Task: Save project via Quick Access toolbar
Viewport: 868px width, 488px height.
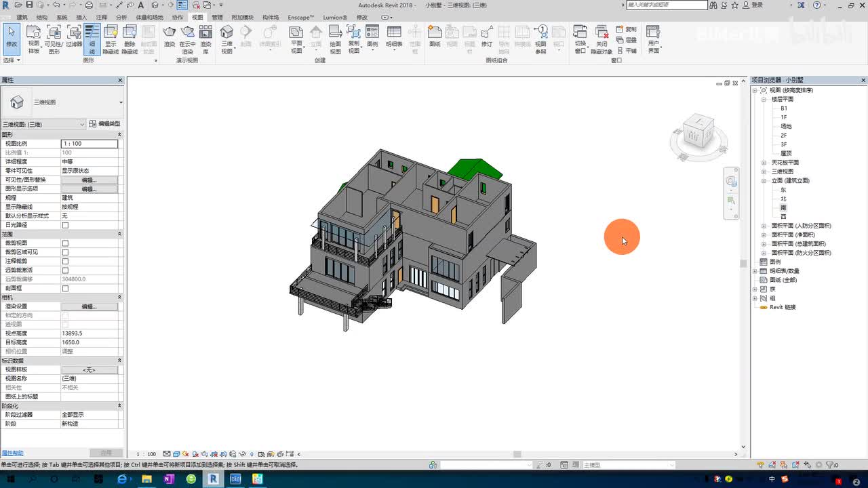Action: click(29, 5)
